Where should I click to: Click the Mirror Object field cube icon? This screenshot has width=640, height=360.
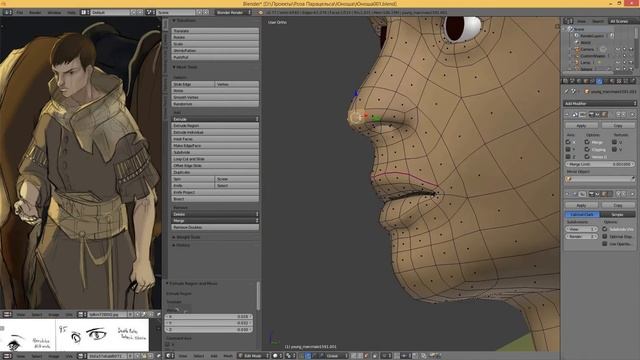pyautogui.click(x=569, y=179)
